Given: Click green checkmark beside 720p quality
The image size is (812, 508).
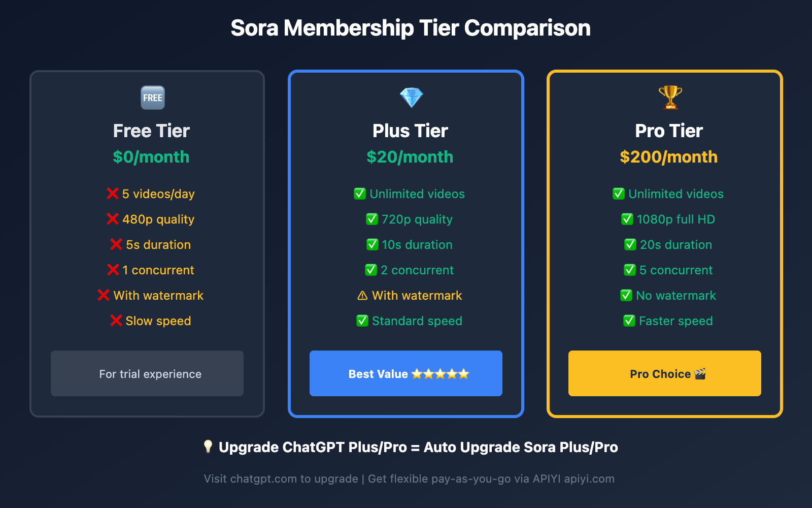Looking at the screenshot, I should tap(372, 219).
